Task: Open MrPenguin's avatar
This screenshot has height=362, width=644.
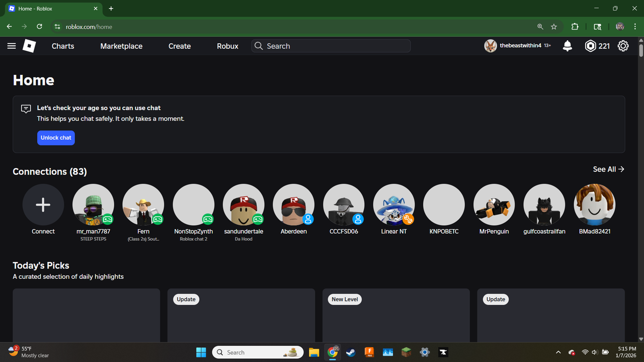Action: tap(494, 205)
